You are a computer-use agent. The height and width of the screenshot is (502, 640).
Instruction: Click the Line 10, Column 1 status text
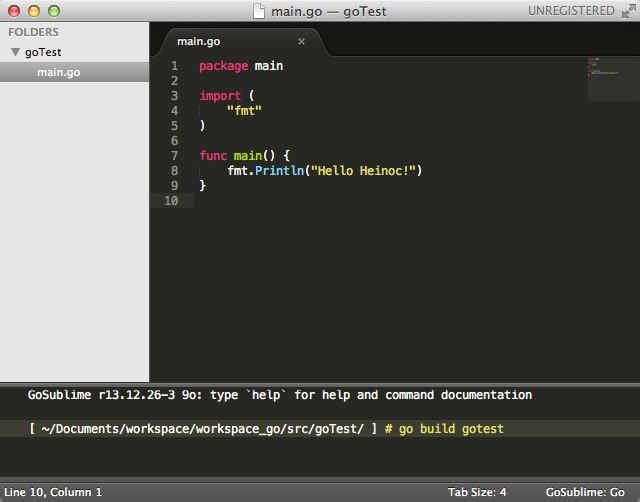tap(54, 492)
